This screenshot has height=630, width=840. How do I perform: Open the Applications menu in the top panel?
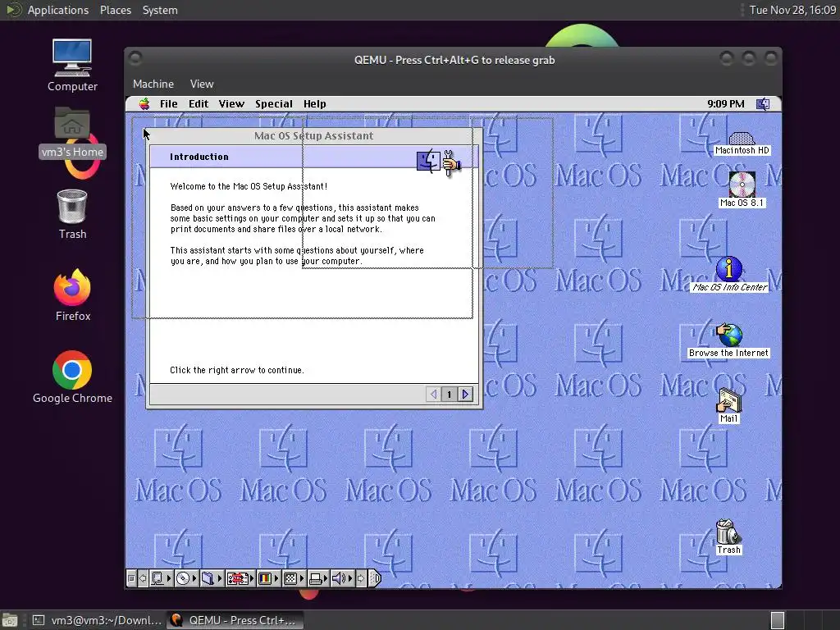[58, 10]
